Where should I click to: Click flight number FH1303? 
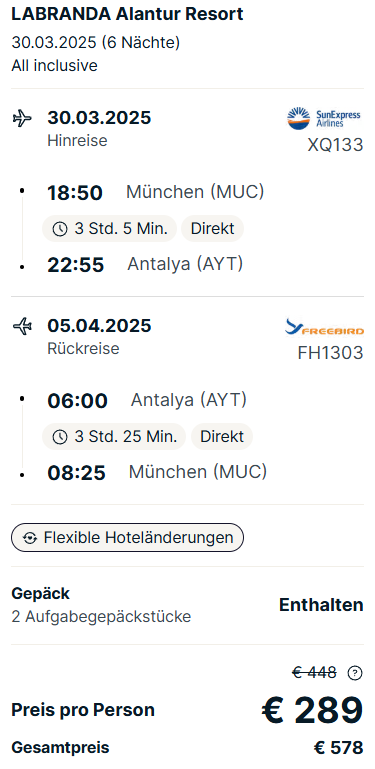click(330, 353)
